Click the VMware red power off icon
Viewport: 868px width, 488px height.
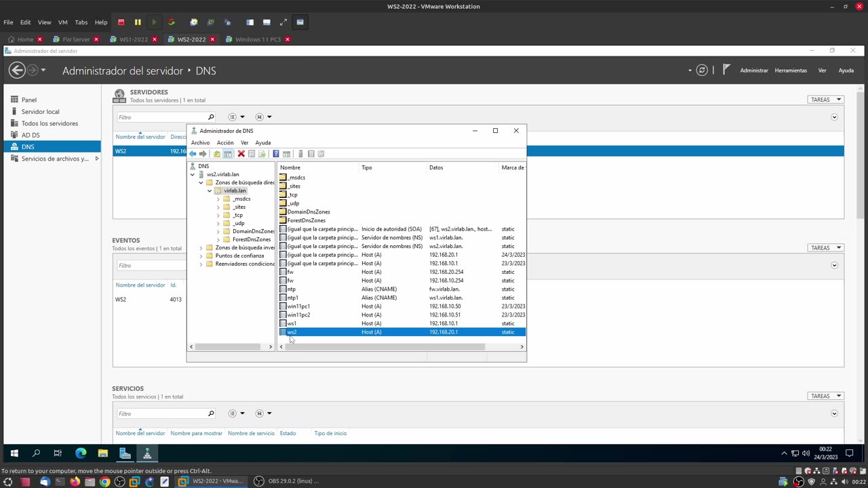(121, 22)
